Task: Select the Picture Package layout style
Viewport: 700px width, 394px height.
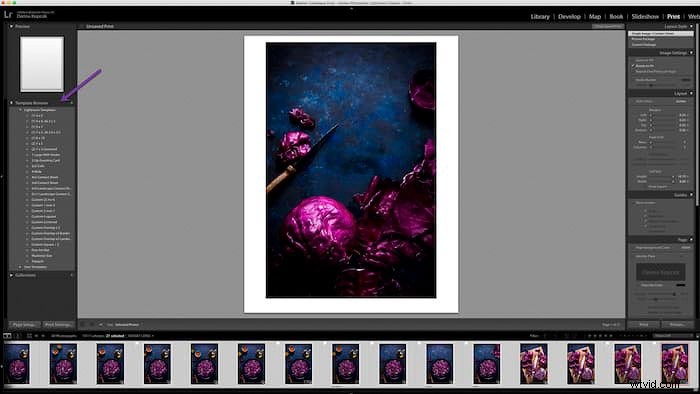Action: (643, 39)
